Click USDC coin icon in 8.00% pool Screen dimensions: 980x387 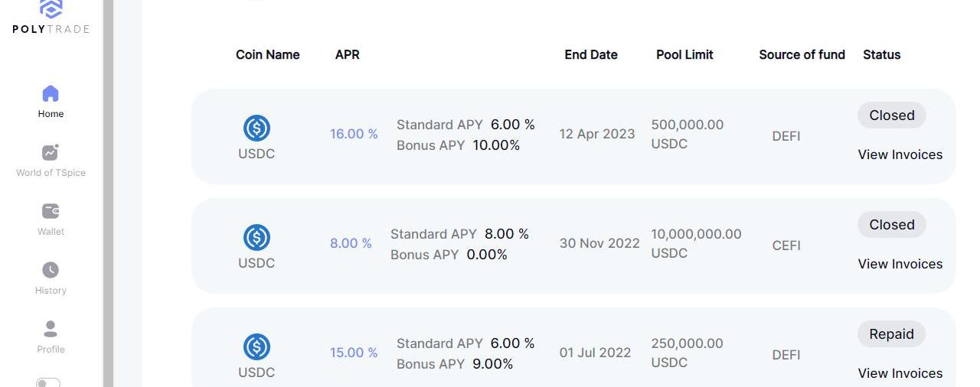coord(256,237)
